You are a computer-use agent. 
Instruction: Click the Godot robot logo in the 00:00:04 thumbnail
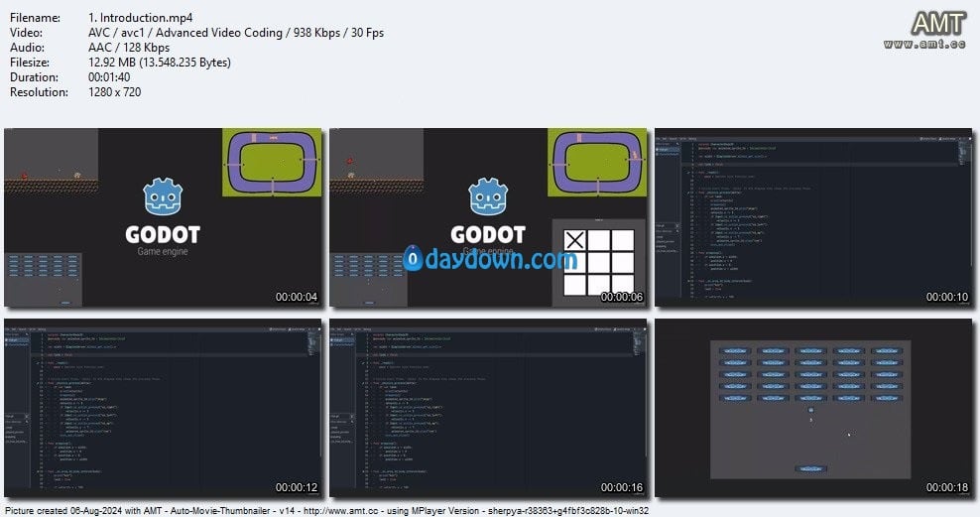pyautogui.click(x=163, y=196)
